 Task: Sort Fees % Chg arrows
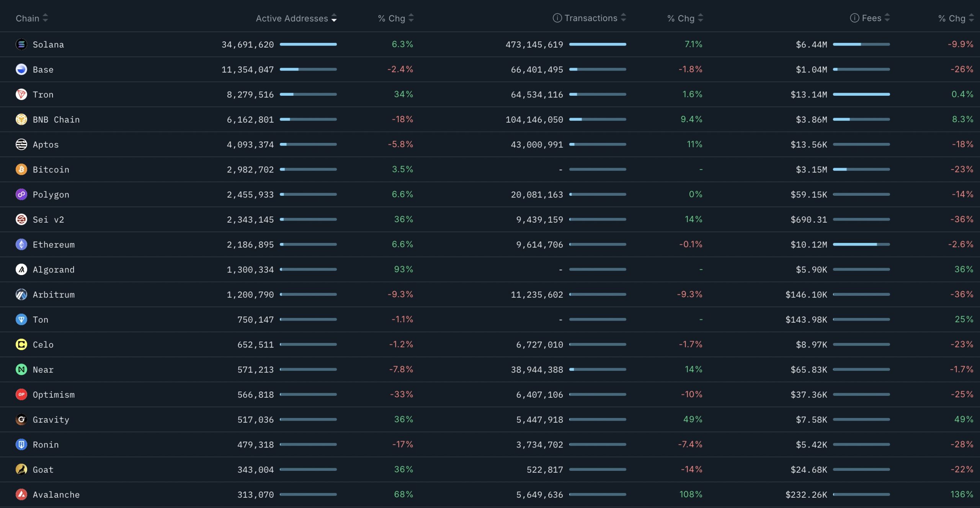click(x=971, y=18)
